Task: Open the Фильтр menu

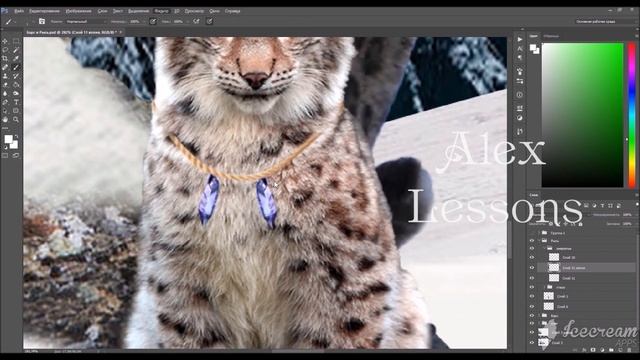Action: pos(161,11)
